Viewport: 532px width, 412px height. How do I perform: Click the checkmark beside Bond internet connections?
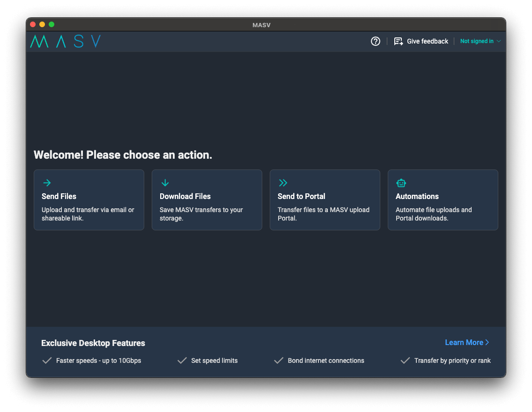[279, 360]
